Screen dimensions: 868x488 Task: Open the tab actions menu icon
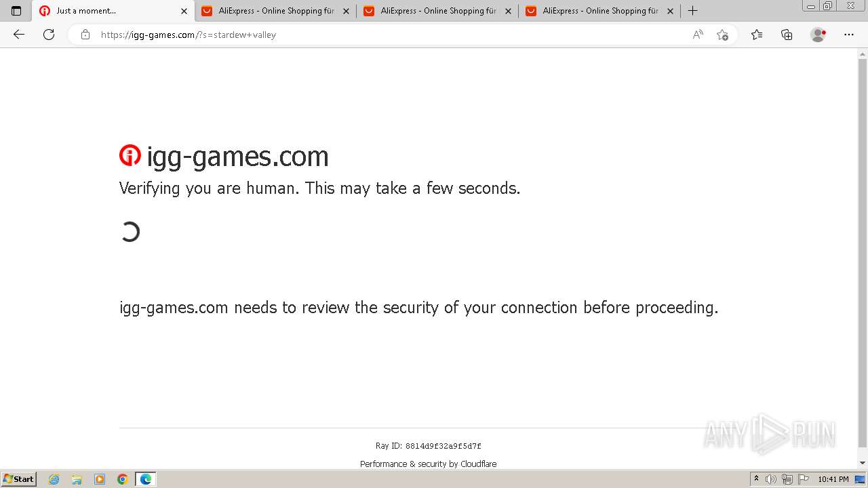click(16, 11)
